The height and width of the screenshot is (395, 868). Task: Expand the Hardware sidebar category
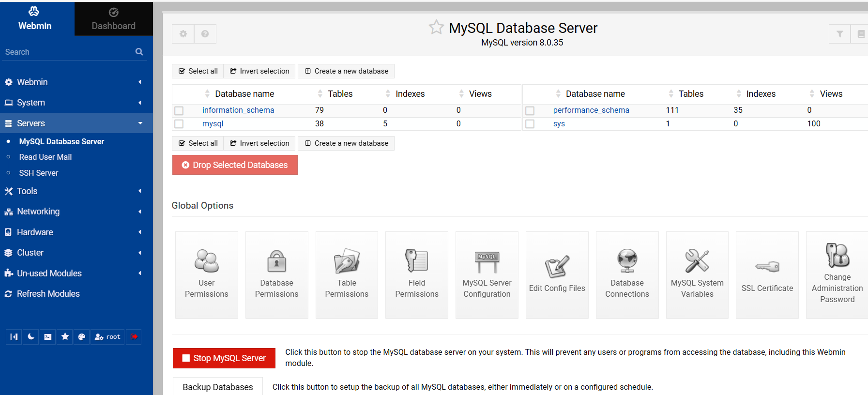pyautogui.click(x=76, y=232)
